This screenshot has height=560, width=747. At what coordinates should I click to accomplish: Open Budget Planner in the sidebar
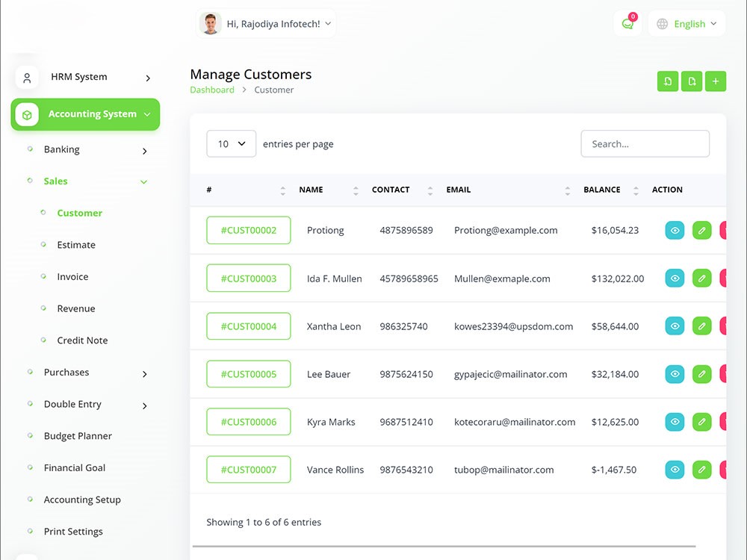78,436
